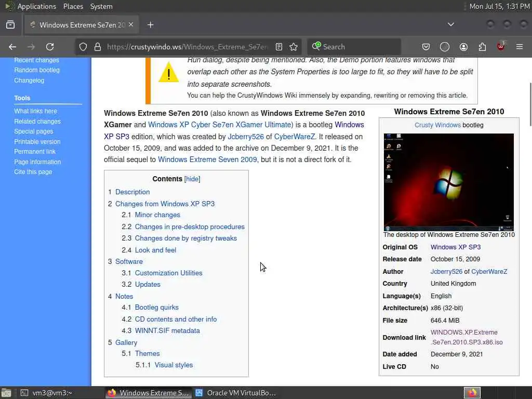532x399 pixels.
Task: Go back using the browser back arrow
Action: tap(12, 47)
